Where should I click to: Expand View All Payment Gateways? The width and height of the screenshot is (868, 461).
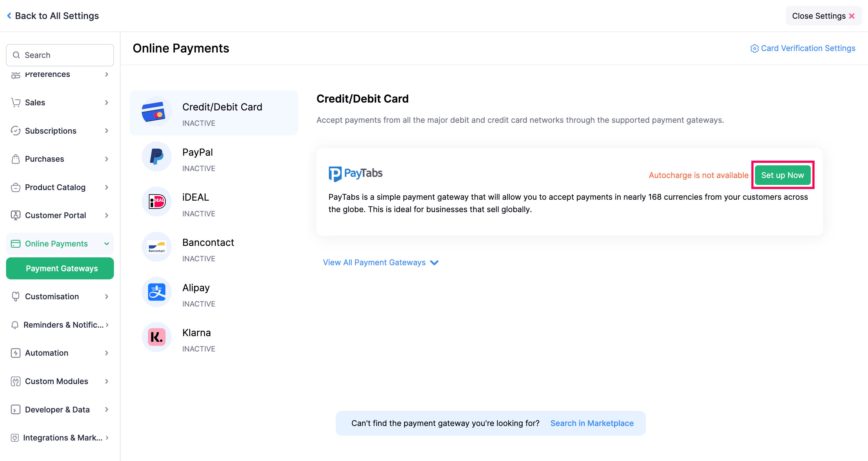380,262
